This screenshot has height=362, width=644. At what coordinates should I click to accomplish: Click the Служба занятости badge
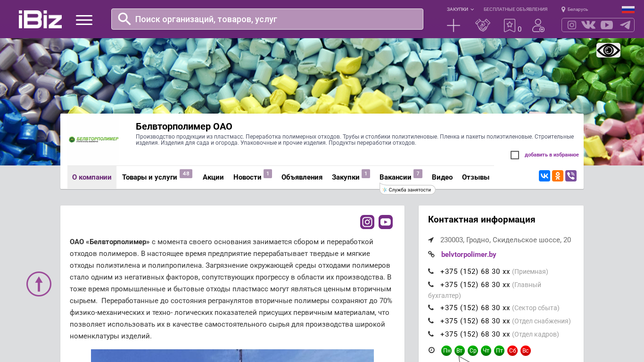(x=408, y=190)
